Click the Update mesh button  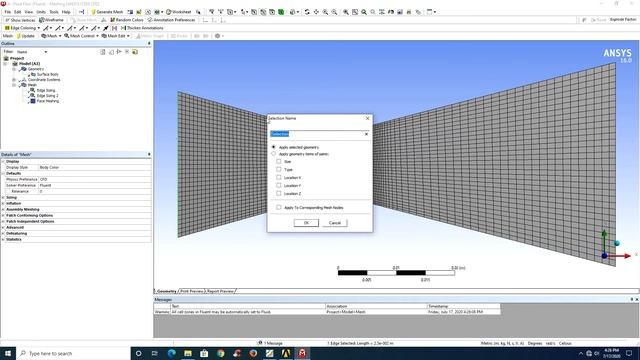(26, 36)
